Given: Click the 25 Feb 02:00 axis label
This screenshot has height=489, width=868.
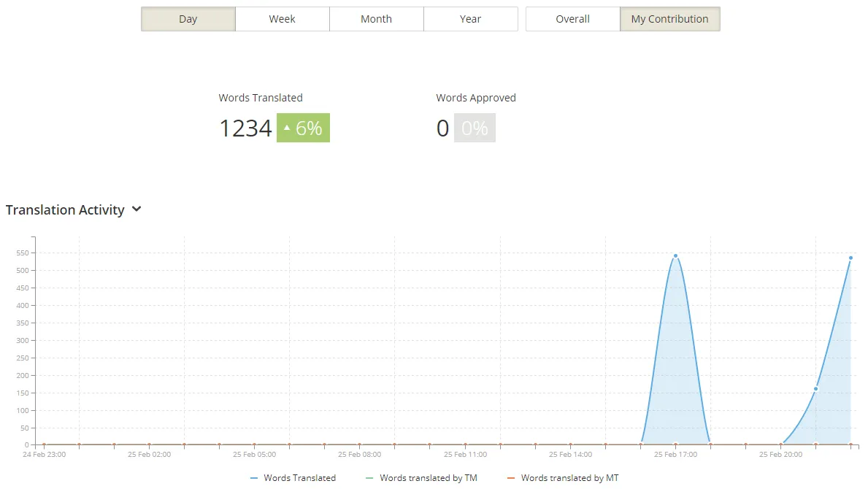Looking at the screenshot, I should pyautogui.click(x=150, y=455).
